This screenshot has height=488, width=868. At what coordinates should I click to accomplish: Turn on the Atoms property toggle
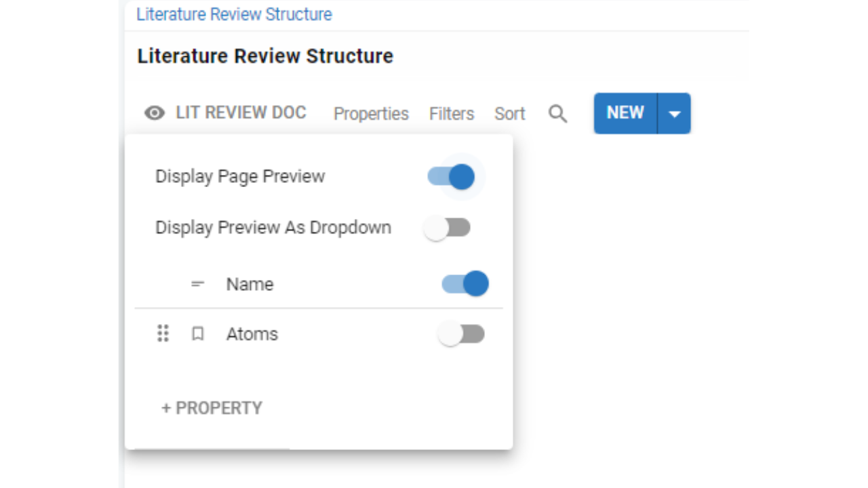pyautogui.click(x=461, y=334)
